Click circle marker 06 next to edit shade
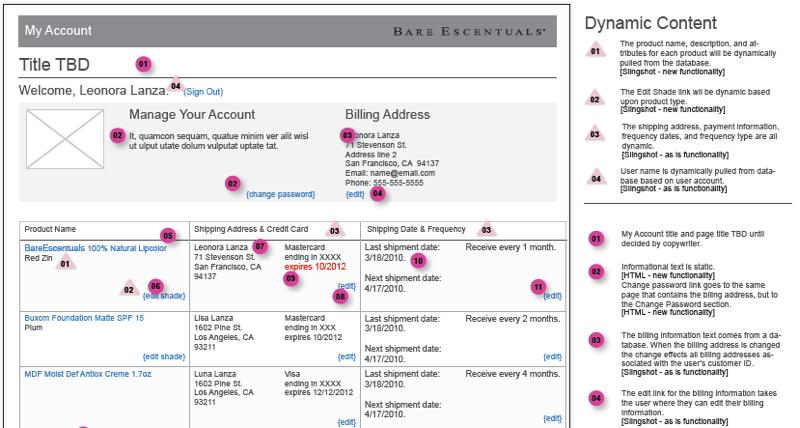This screenshot has height=428, width=800. 155,285
